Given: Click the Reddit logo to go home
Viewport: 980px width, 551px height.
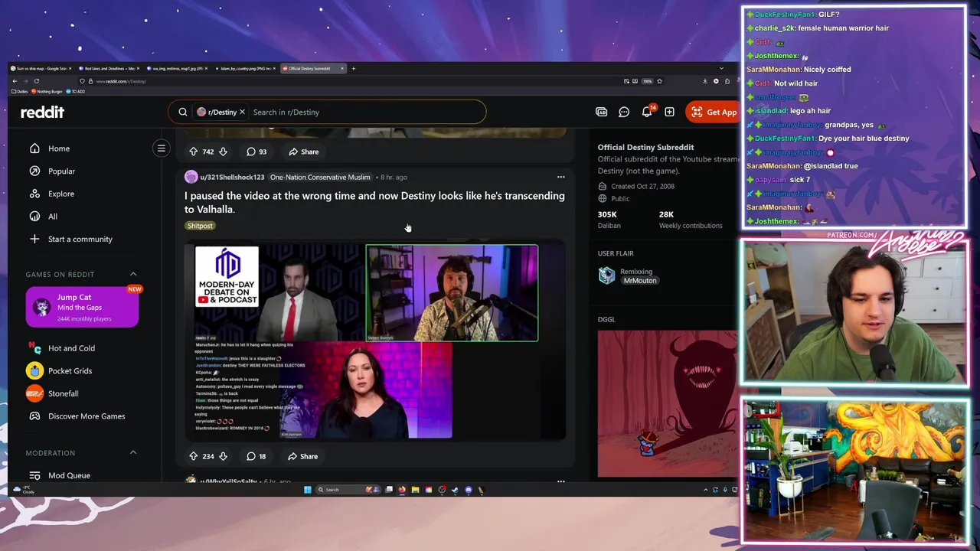Looking at the screenshot, I should pyautogui.click(x=42, y=112).
